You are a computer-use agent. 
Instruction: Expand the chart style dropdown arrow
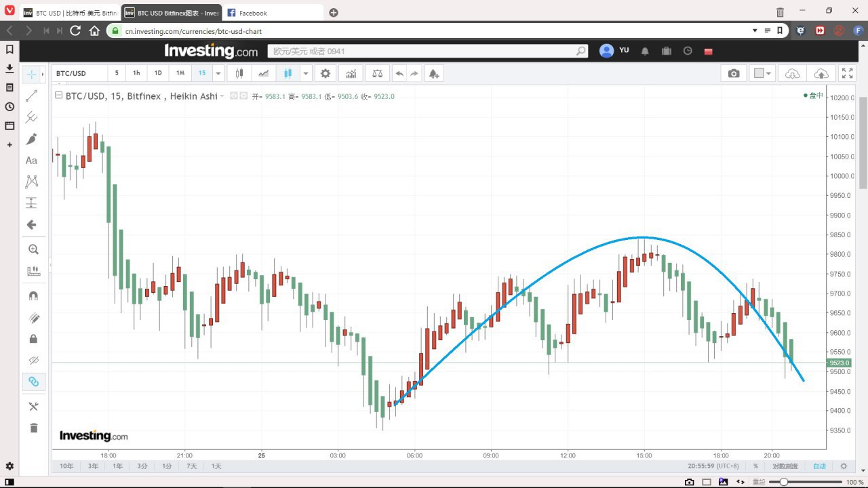(306, 73)
